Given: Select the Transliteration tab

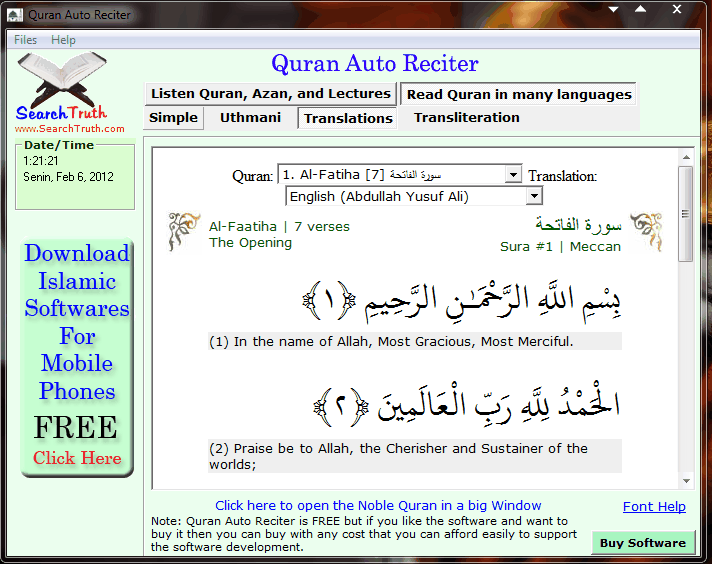Looking at the screenshot, I should tap(467, 118).
